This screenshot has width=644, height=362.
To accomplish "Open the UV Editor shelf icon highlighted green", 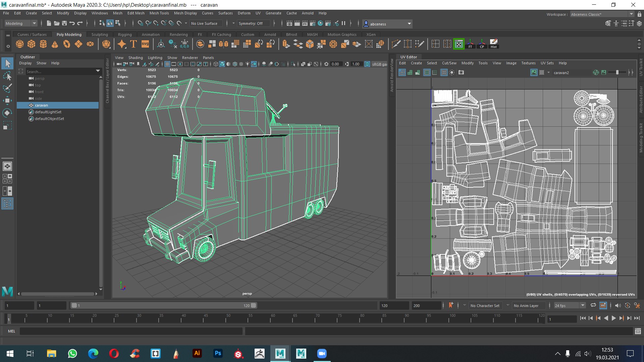I will click(459, 44).
